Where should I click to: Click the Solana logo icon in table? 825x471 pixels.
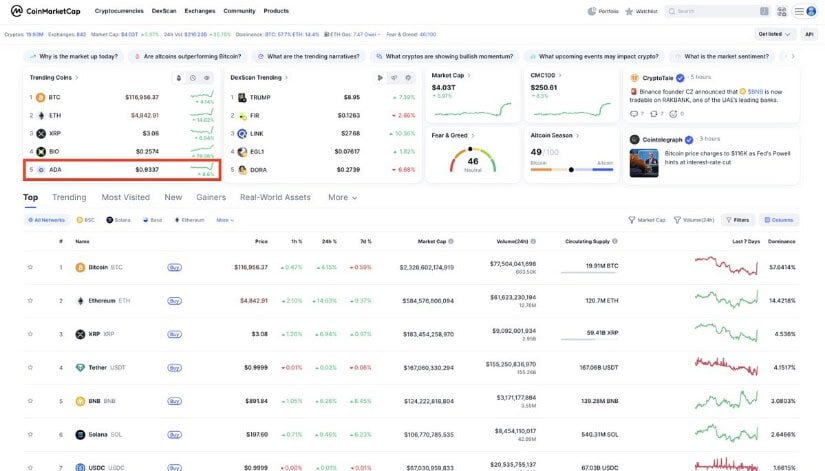[80, 435]
